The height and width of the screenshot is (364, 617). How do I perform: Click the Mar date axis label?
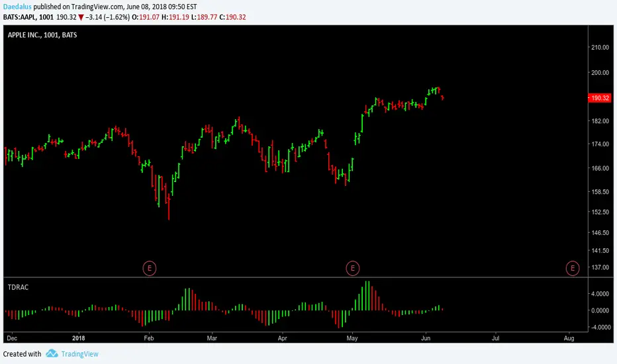[x=212, y=338]
